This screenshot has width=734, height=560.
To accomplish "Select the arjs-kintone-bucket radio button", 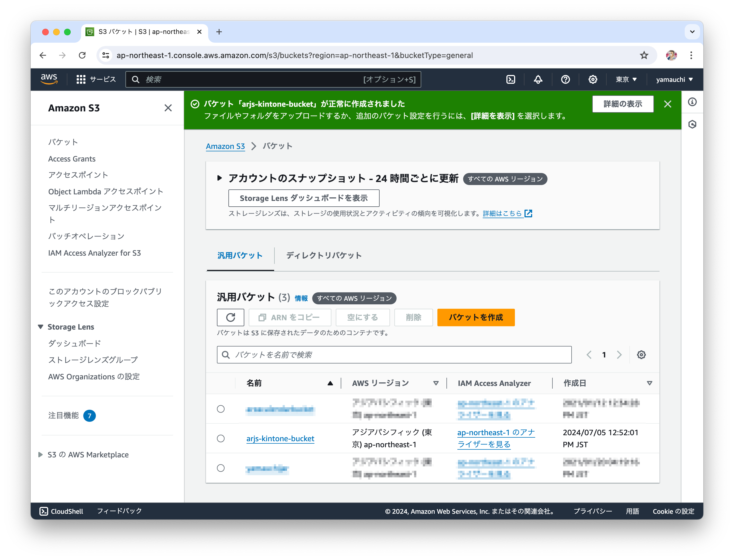I will [221, 439].
